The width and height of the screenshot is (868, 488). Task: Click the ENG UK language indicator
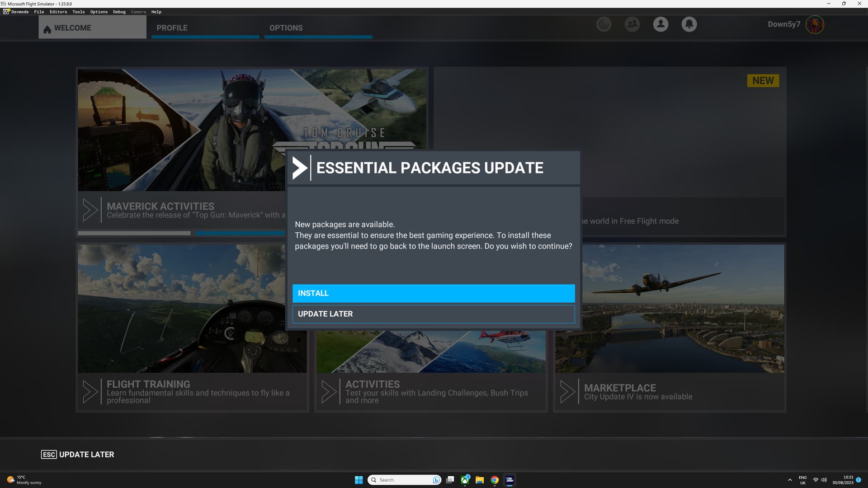coord(803,480)
